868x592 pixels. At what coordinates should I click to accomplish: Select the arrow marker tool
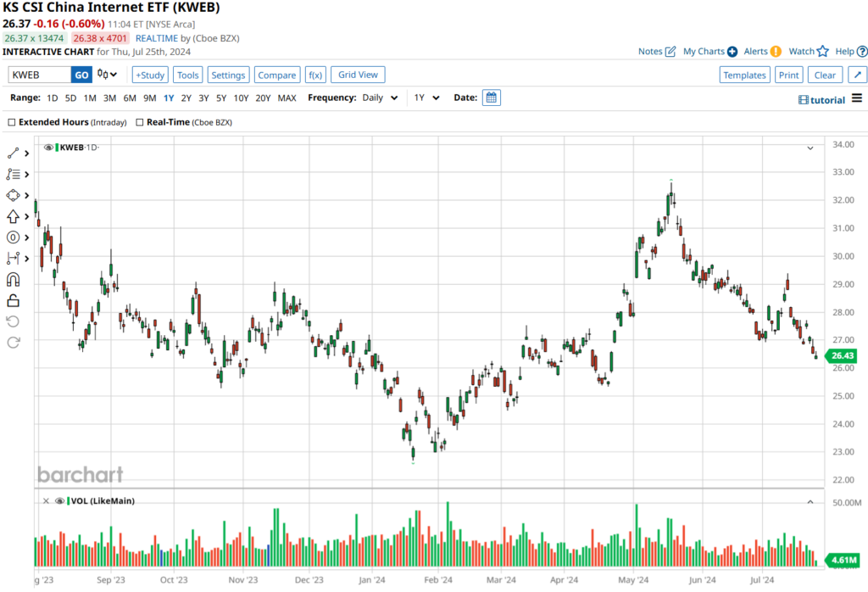point(14,216)
